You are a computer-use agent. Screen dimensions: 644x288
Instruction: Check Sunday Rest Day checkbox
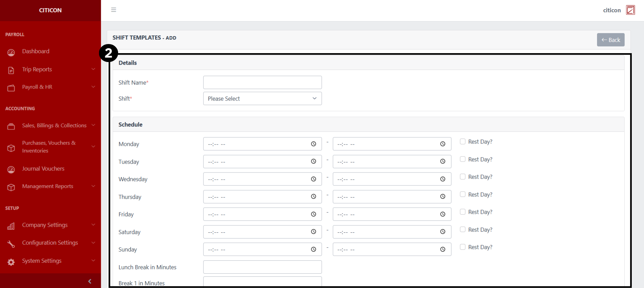pyautogui.click(x=463, y=247)
